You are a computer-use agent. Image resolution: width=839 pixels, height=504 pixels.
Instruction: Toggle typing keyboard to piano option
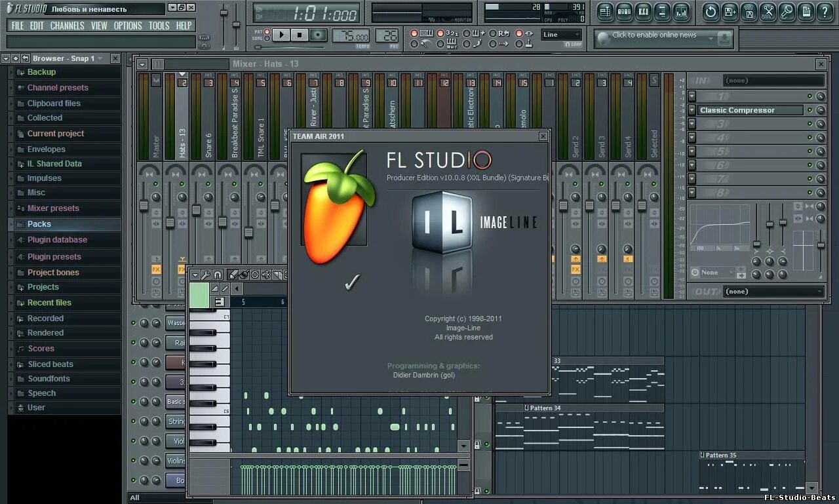pos(414,33)
